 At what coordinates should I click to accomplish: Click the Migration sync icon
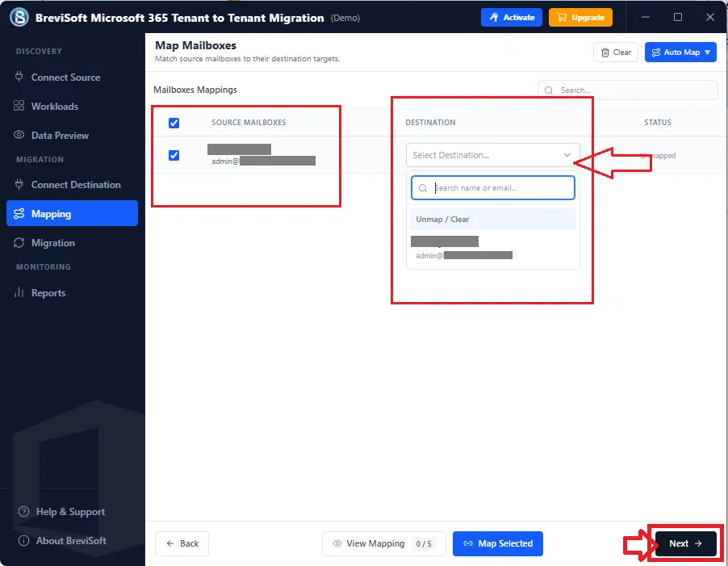tap(19, 243)
